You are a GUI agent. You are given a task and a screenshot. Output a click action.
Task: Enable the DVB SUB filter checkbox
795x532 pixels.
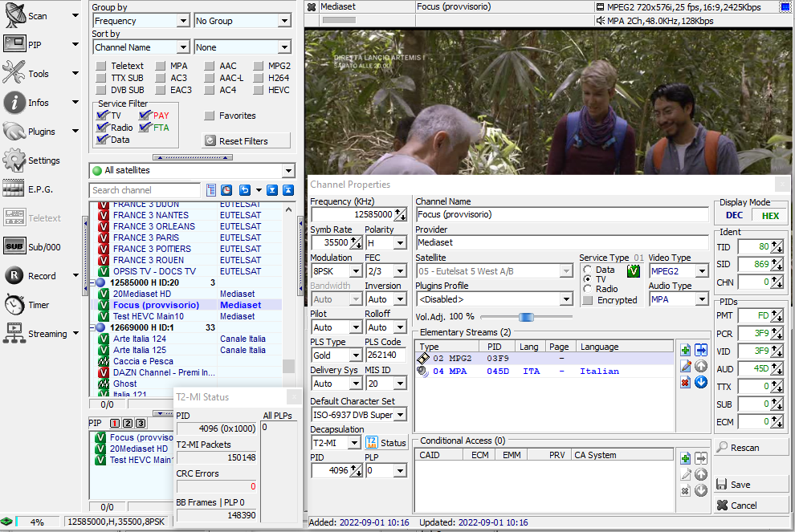click(101, 90)
